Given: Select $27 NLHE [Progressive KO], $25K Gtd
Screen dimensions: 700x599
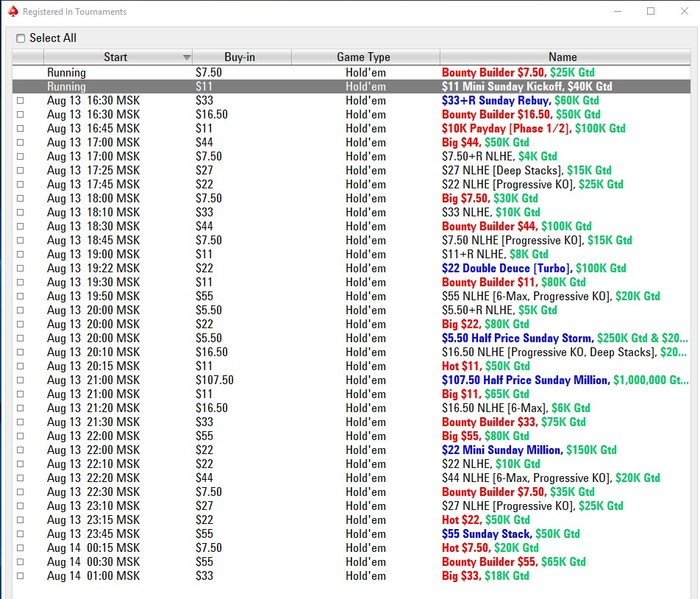Looking at the screenshot, I should [x=351, y=506].
